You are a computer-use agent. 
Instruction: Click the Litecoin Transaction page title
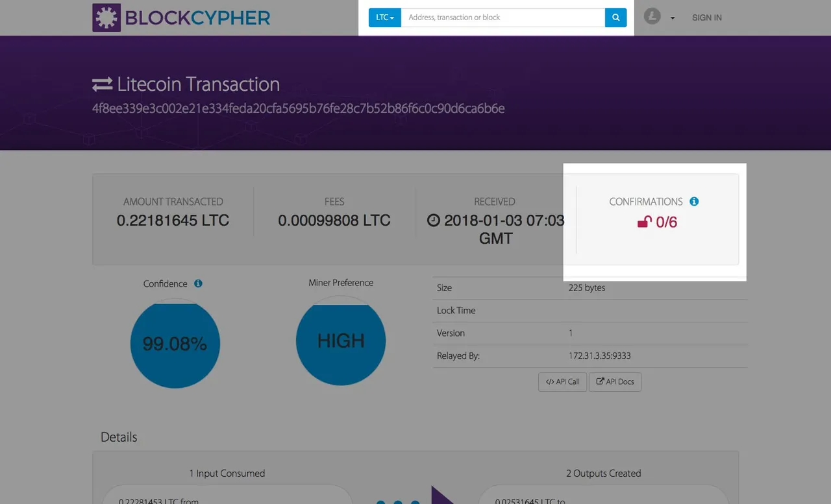(x=199, y=84)
